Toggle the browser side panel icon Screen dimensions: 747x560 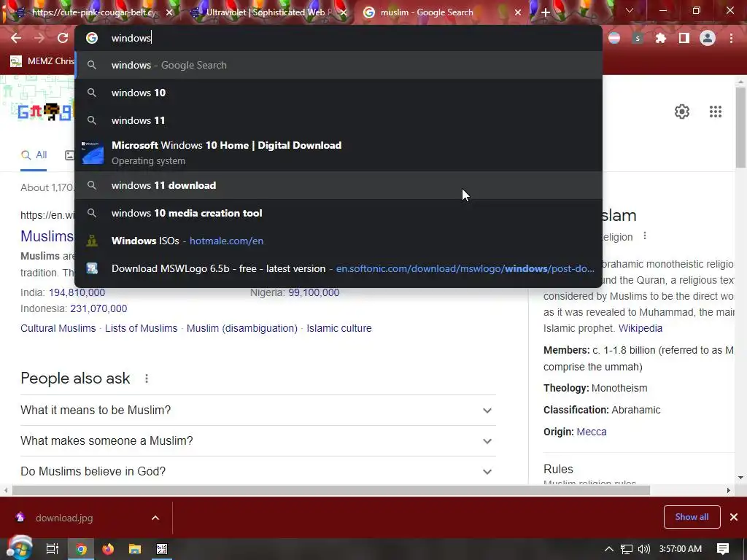tap(684, 38)
